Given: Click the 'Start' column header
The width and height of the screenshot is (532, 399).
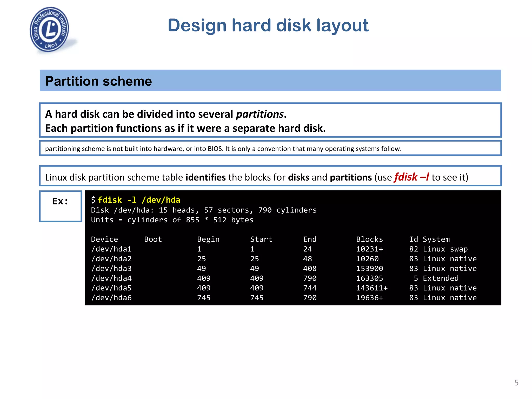Looking at the screenshot, I should (x=261, y=239).
